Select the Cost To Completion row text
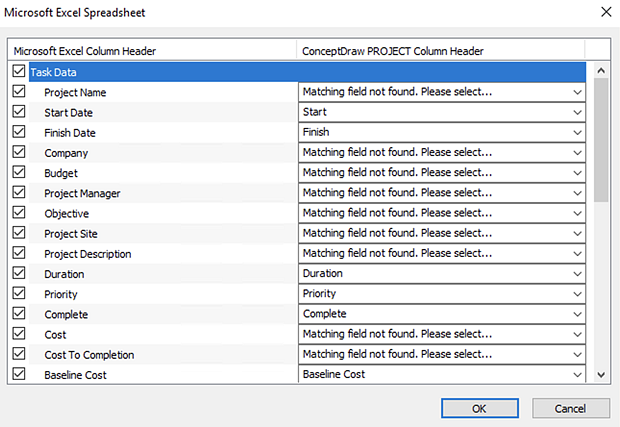The width and height of the screenshot is (620, 427). [x=89, y=355]
